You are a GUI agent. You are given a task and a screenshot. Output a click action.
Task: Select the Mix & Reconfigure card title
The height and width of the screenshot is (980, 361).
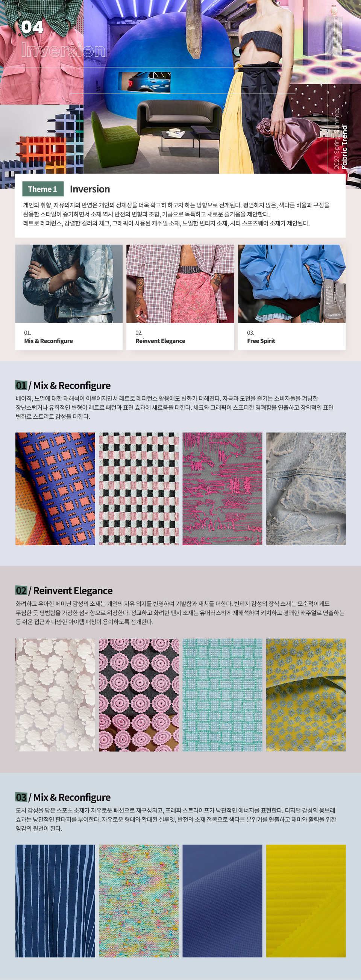(49, 341)
